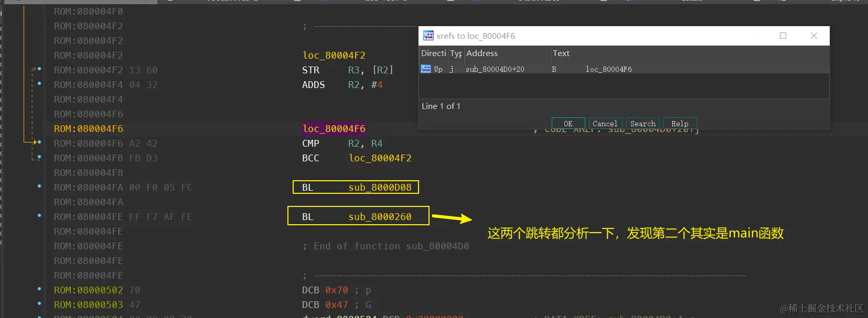Click the CMP mnemonic

(310, 144)
